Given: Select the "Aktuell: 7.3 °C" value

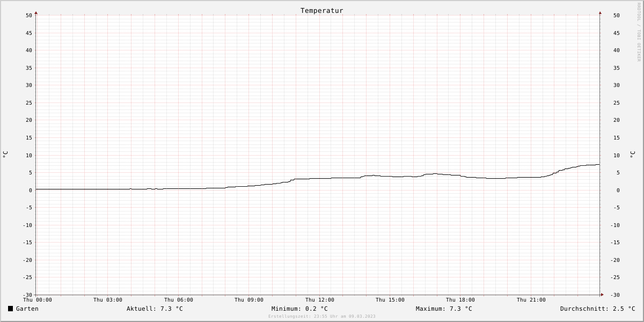Looking at the screenshot, I should coord(155,309).
